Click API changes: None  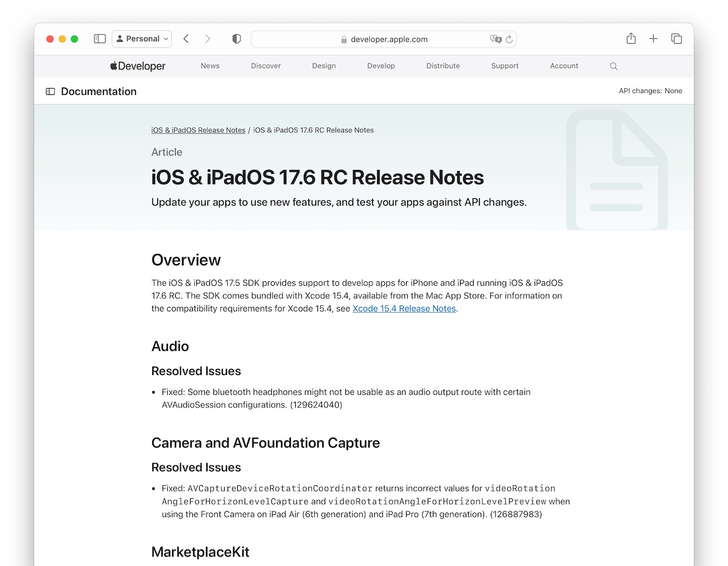coord(651,91)
